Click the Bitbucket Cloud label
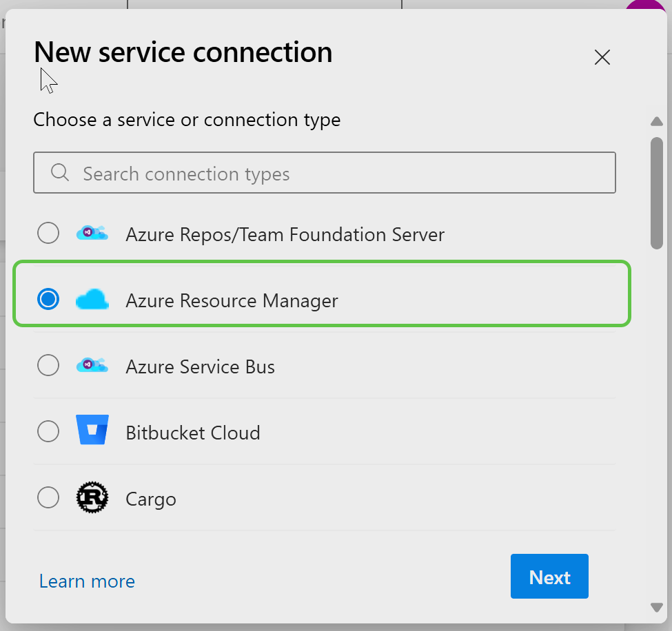The width and height of the screenshot is (672, 631). pyautogui.click(x=193, y=433)
